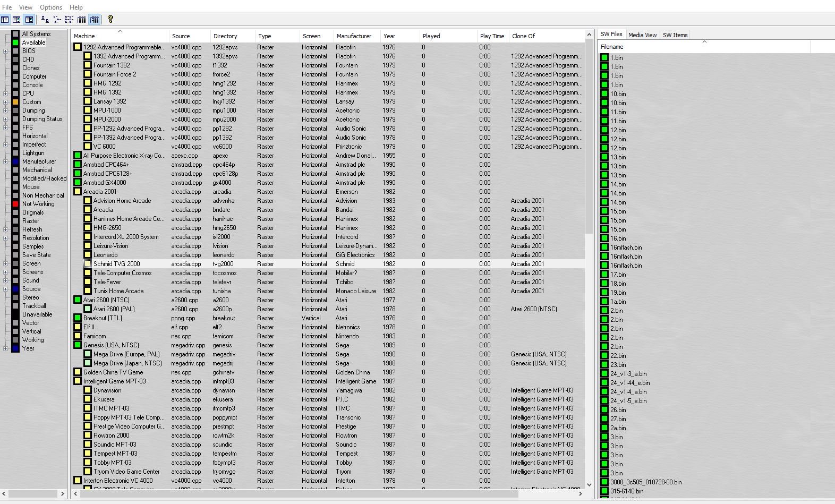Open the Help menu

coord(76,7)
